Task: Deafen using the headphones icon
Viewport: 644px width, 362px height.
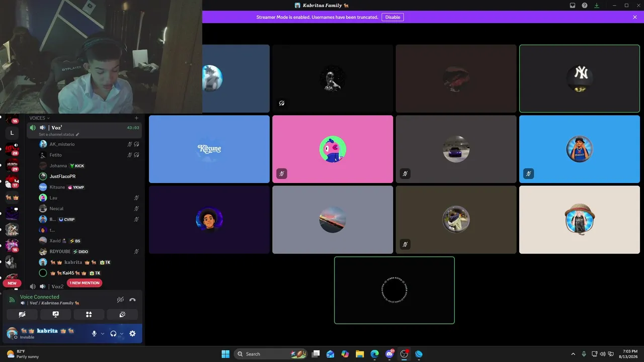Action: pyautogui.click(x=113, y=333)
